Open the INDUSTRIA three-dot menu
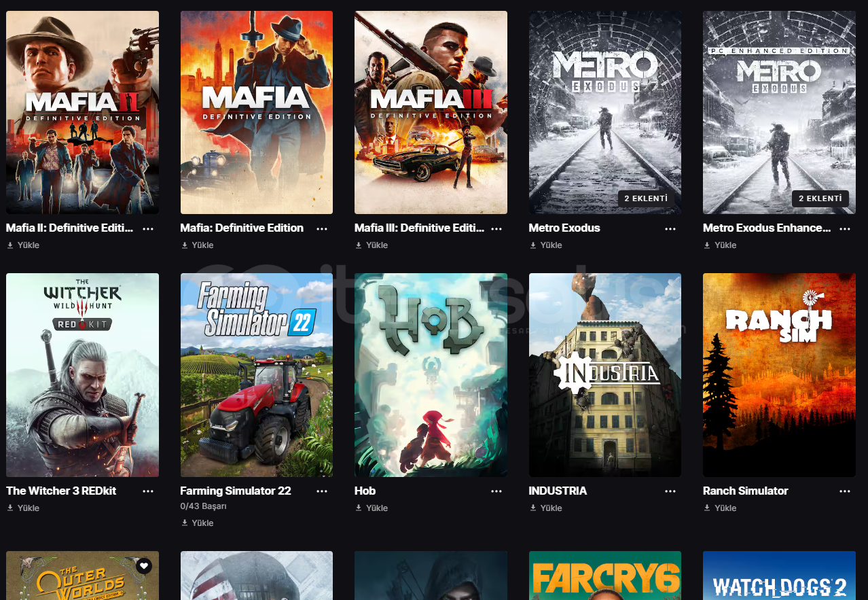 670,491
